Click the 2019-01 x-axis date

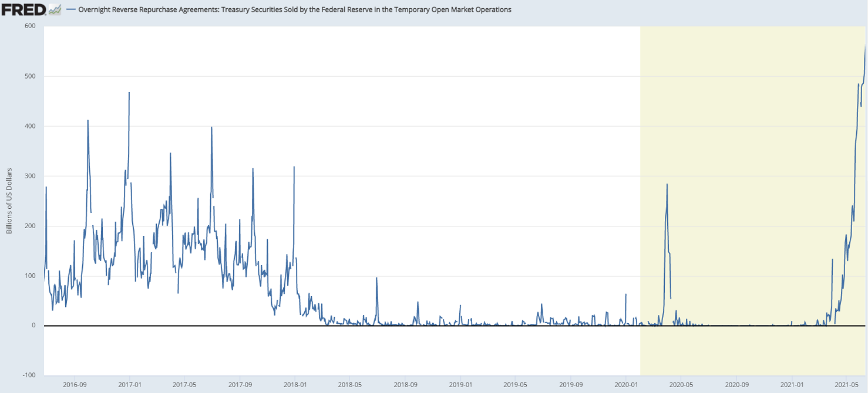(x=460, y=384)
